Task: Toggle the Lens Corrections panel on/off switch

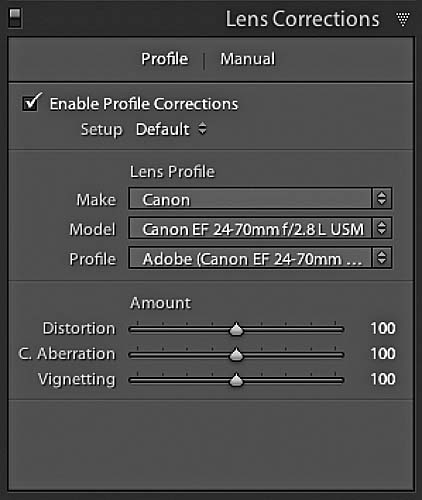Action: [15, 18]
